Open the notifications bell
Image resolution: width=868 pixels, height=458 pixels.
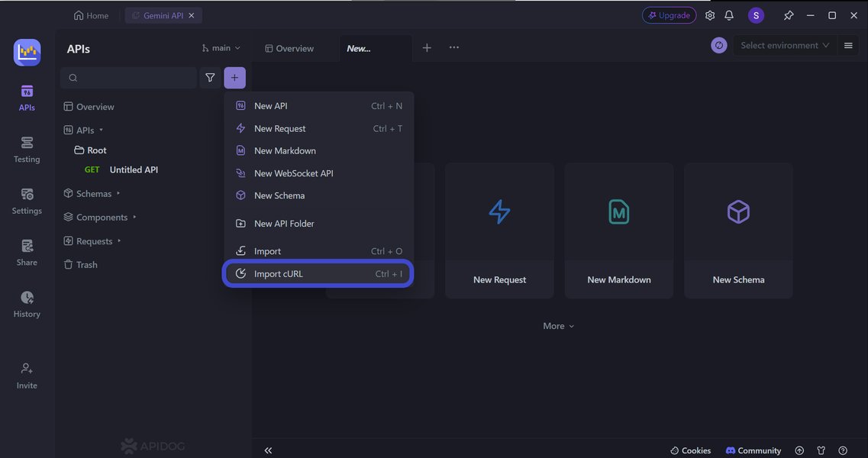pyautogui.click(x=729, y=15)
